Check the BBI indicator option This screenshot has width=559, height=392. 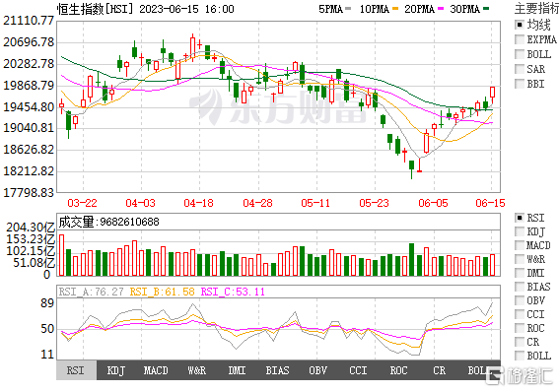pos(520,84)
